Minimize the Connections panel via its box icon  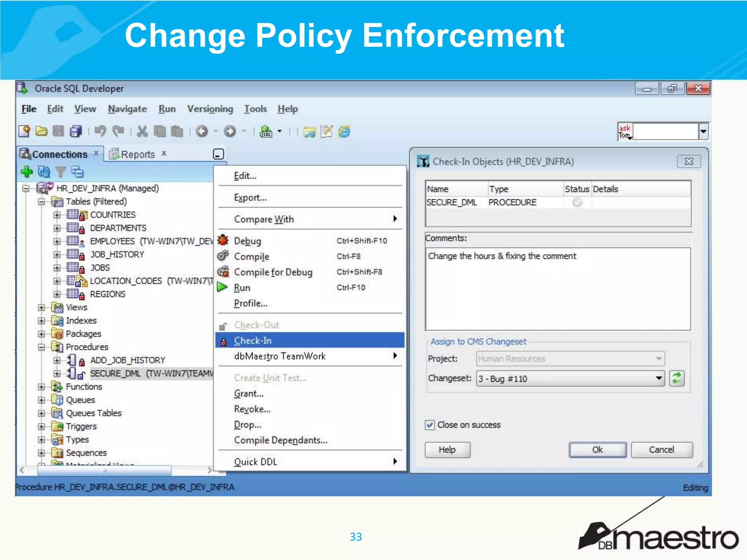[218, 154]
